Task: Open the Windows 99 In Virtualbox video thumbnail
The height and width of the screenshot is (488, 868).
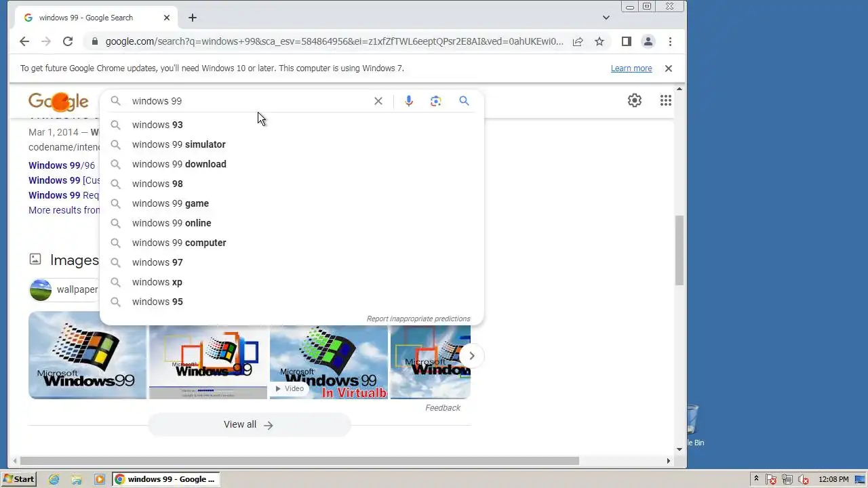Action: pyautogui.click(x=329, y=362)
